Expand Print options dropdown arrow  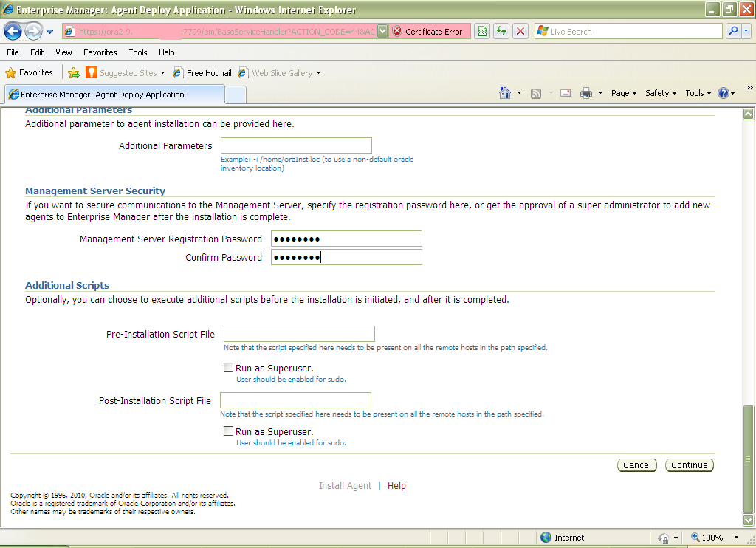pos(600,93)
